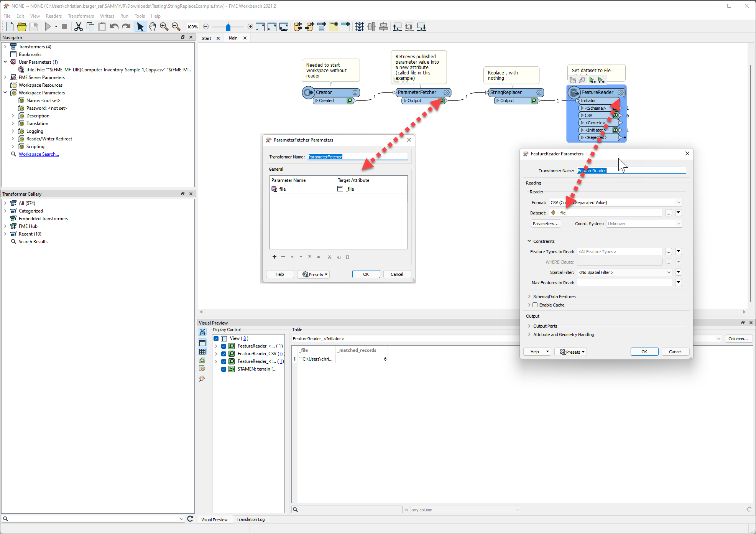Open the Coord. System dropdown
Image resolution: width=756 pixels, height=534 pixels.
click(644, 224)
